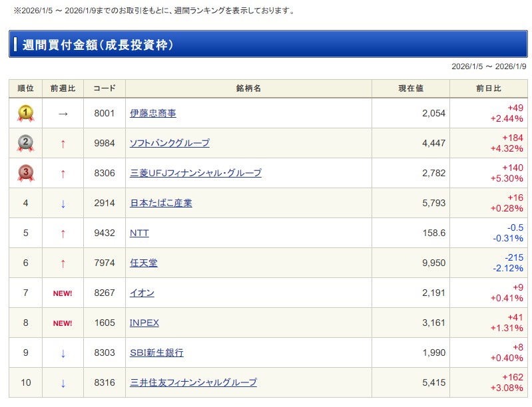Screen dimensions: 532x407
Task: Click the 順位 column header
Action: point(25,88)
